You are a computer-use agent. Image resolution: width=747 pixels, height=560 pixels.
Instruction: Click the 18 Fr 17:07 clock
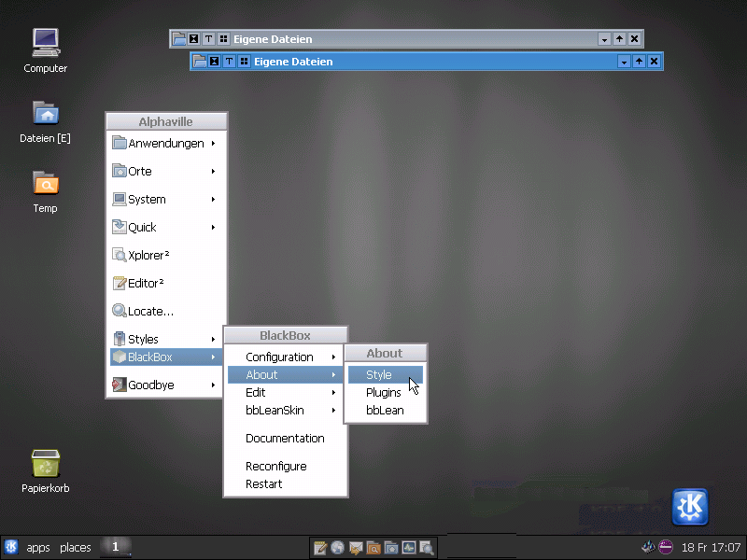711,548
